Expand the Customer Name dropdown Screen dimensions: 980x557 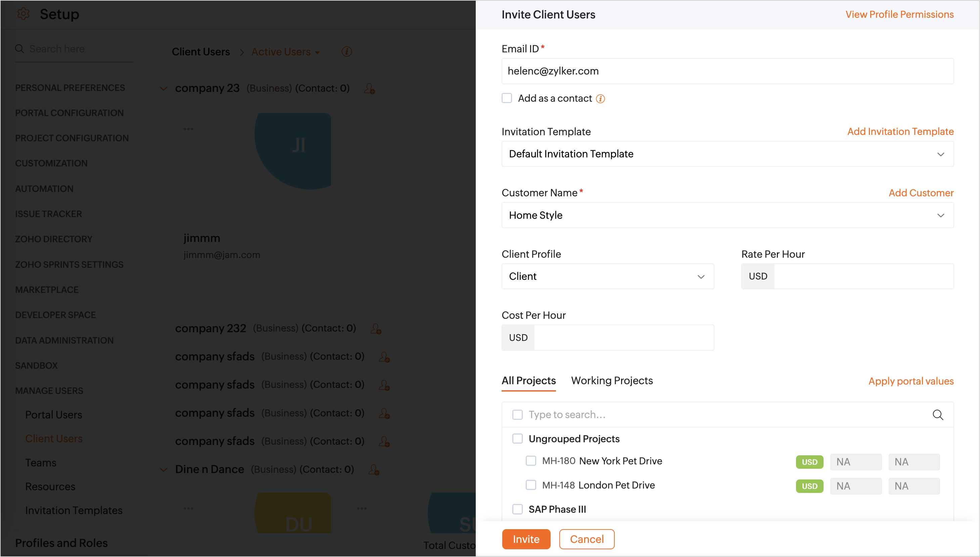pyautogui.click(x=727, y=215)
